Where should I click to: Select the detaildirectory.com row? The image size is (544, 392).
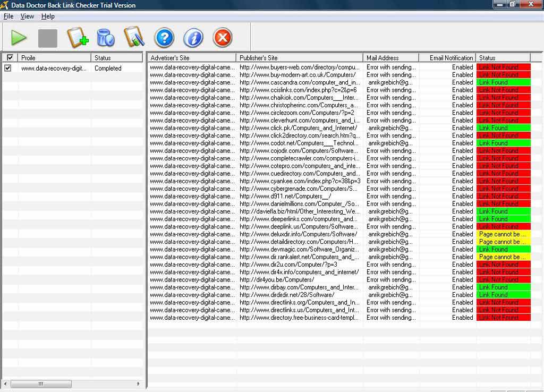click(x=340, y=242)
